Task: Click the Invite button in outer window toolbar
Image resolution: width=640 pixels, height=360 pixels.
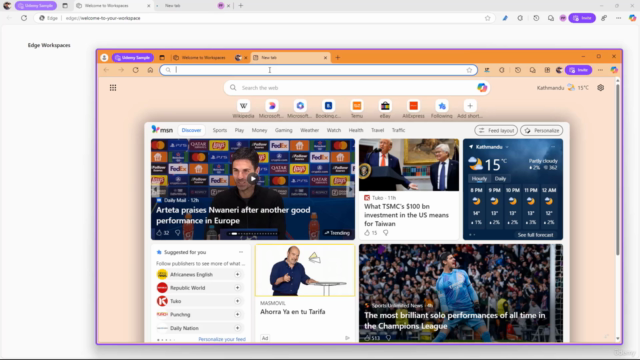Action: [x=582, y=18]
